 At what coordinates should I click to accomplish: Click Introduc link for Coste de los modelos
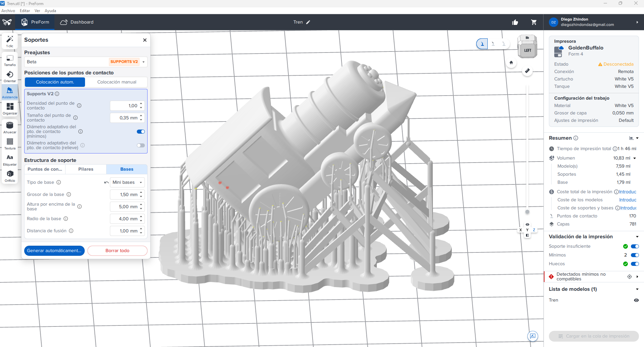628,200
